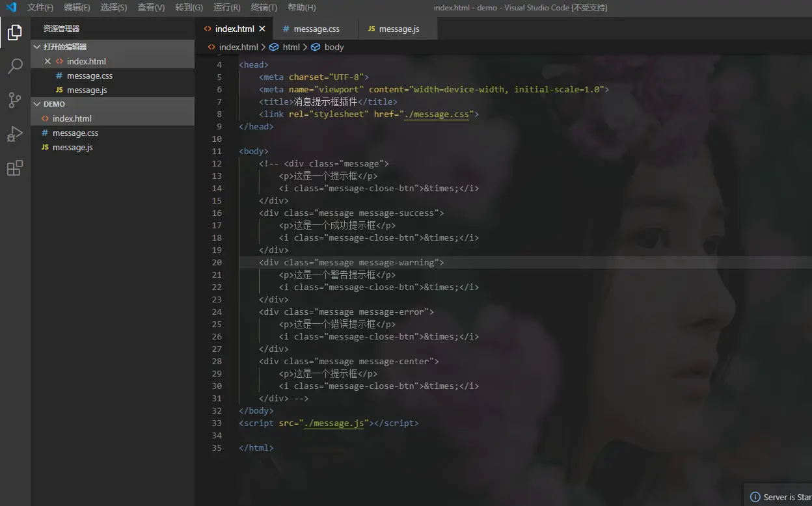812x506 pixels.
Task: Open the 转到(G) menu
Action: coord(189,7)
